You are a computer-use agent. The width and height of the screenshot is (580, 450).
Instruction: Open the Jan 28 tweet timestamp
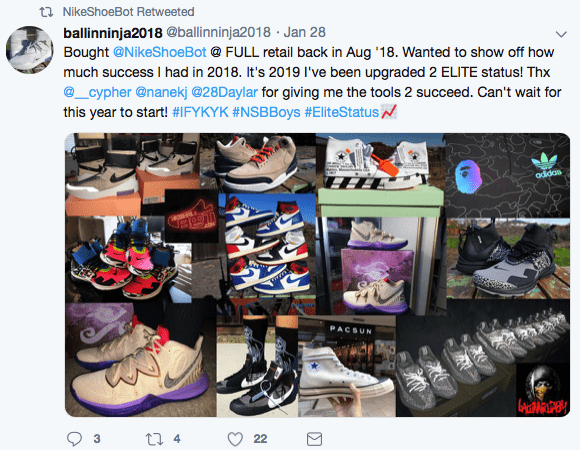304,32
